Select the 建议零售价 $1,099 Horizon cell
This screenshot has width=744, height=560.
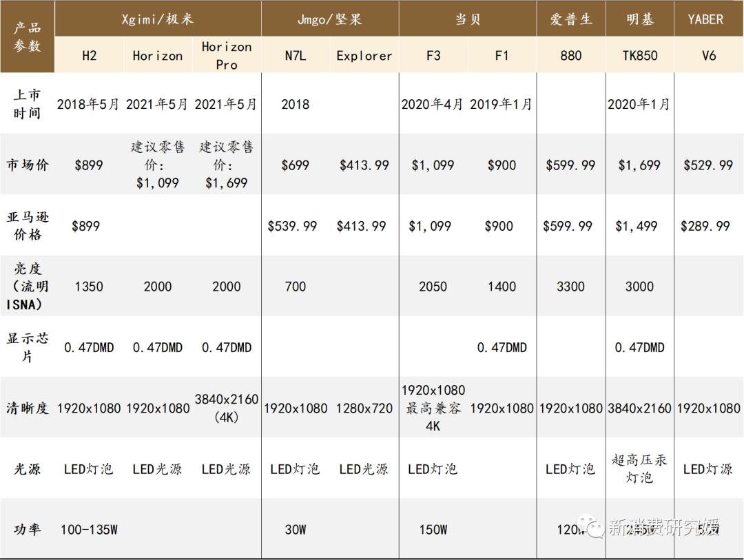[158, 165]
